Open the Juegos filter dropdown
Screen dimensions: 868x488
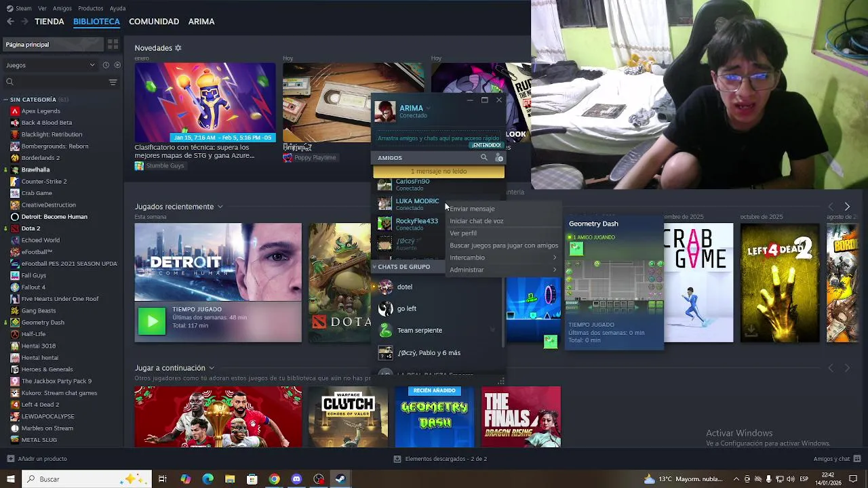coord(51,65)
